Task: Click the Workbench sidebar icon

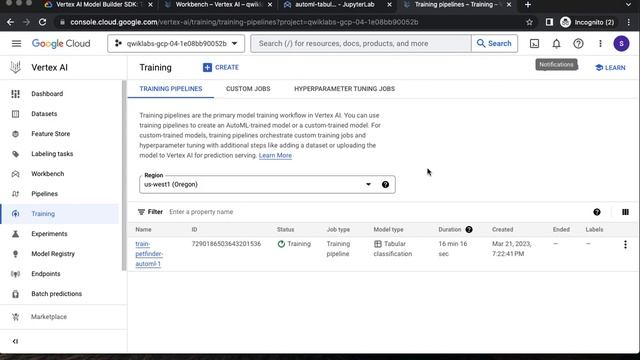Action: tap(16, 174)
